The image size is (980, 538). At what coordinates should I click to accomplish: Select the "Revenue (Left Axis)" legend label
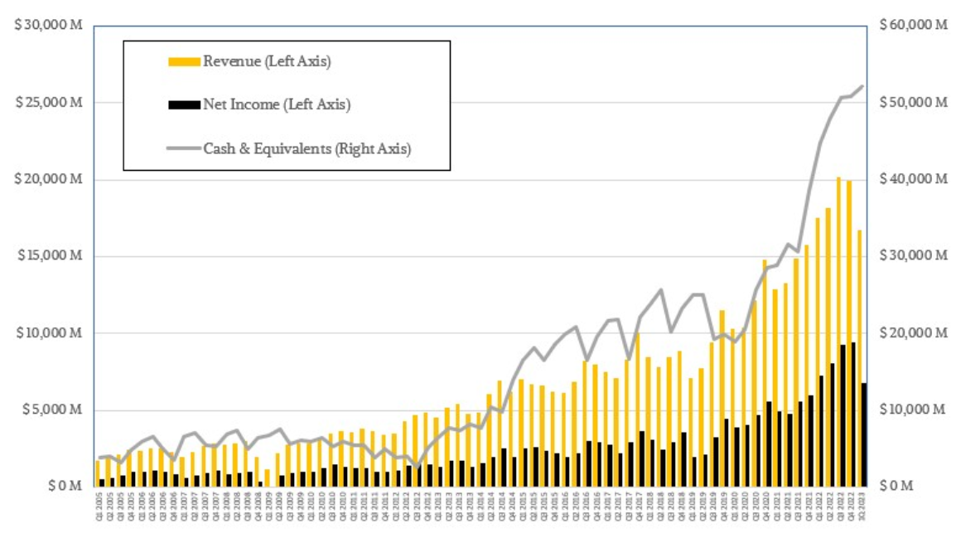click(x=266, y=61)
